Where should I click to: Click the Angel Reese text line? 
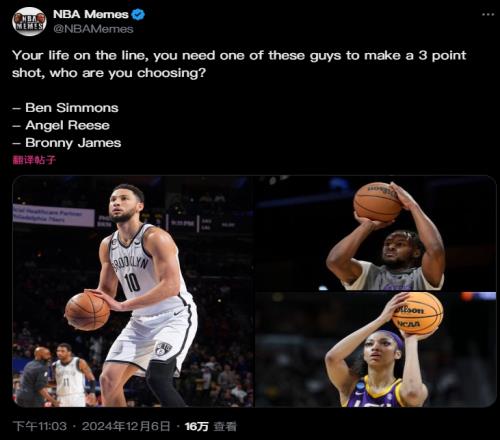[x=61, y=125]
